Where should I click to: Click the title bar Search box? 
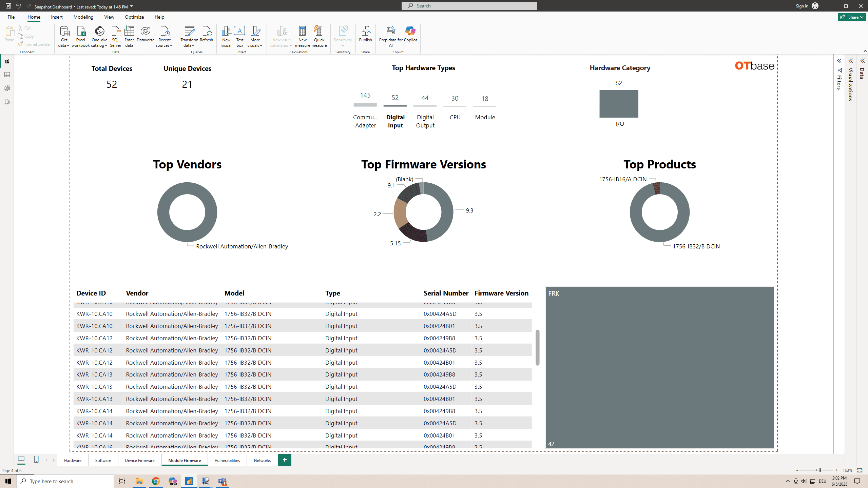click(469, 6)
